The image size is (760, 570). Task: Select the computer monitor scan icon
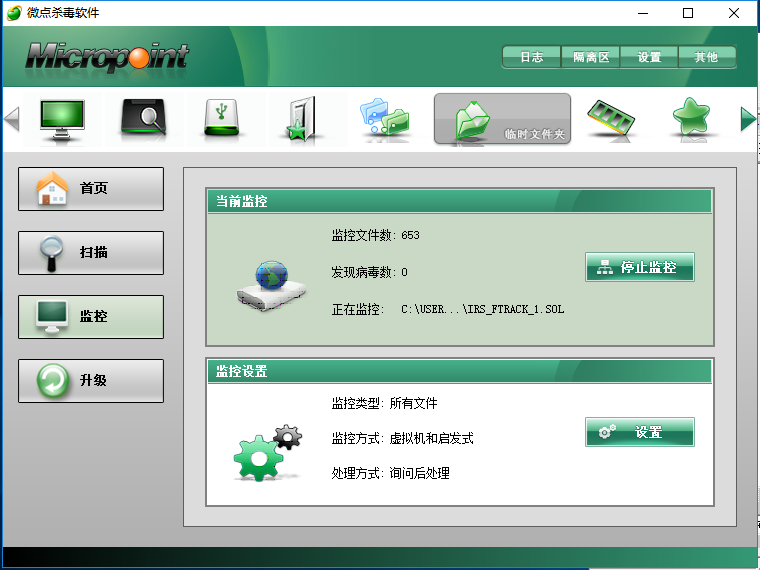[x=62, y=119]
